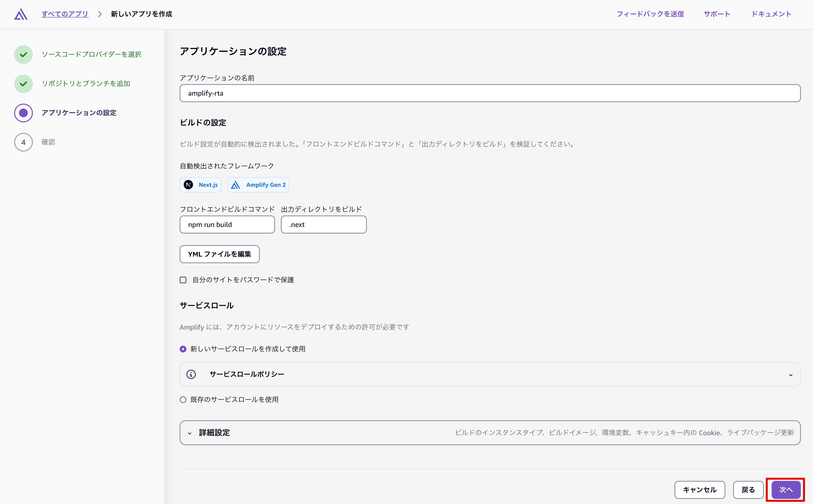Screen dimensions: 813x504
Task: Select 新しいサービスロールを作成して使用 radio option
Action: (x=183, y=349)
